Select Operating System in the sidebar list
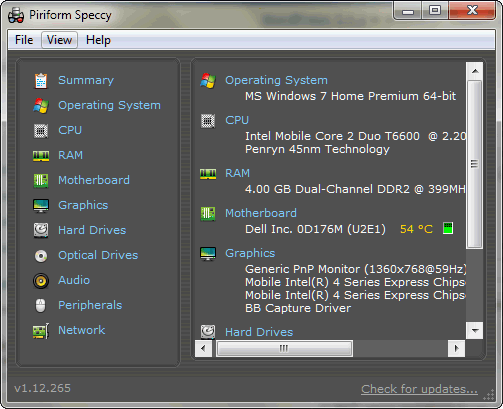 [x=109, y=105]
